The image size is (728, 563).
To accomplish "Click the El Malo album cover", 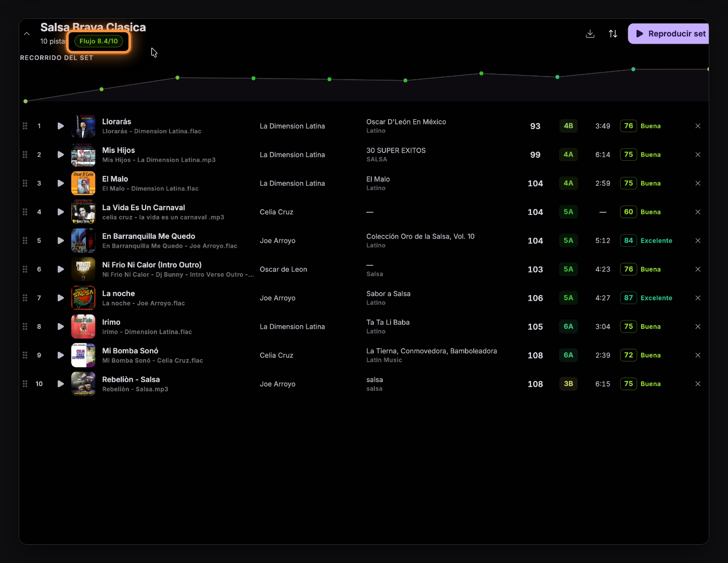I will click(x=83, y=183).
